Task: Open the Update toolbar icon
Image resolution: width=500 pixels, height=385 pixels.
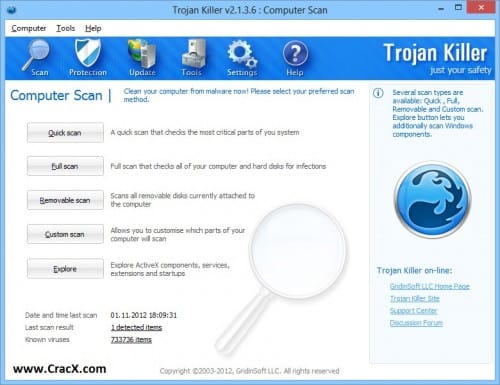Action: click(142, 57)
